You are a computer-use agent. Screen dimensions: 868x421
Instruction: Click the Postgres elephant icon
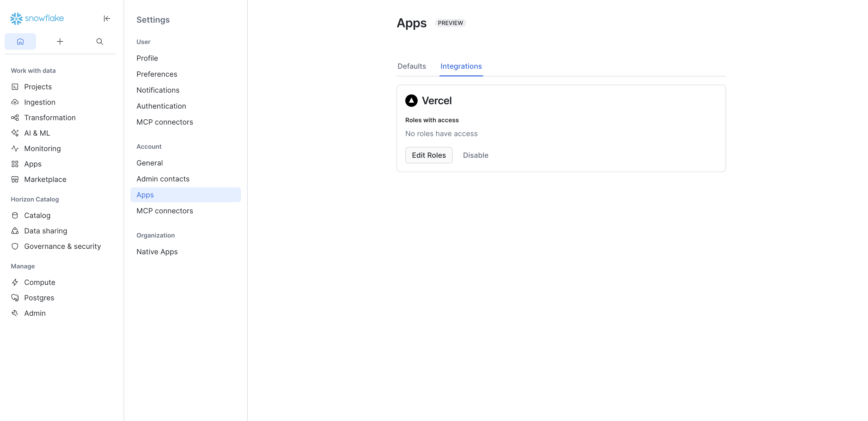(x=15, y=298)
